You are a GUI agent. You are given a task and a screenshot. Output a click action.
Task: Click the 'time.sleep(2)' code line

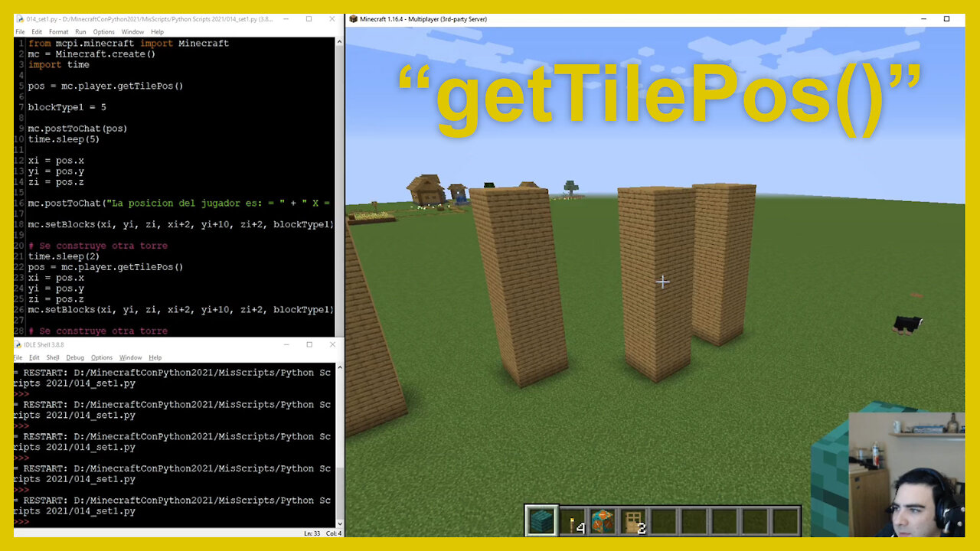[64, 256]
